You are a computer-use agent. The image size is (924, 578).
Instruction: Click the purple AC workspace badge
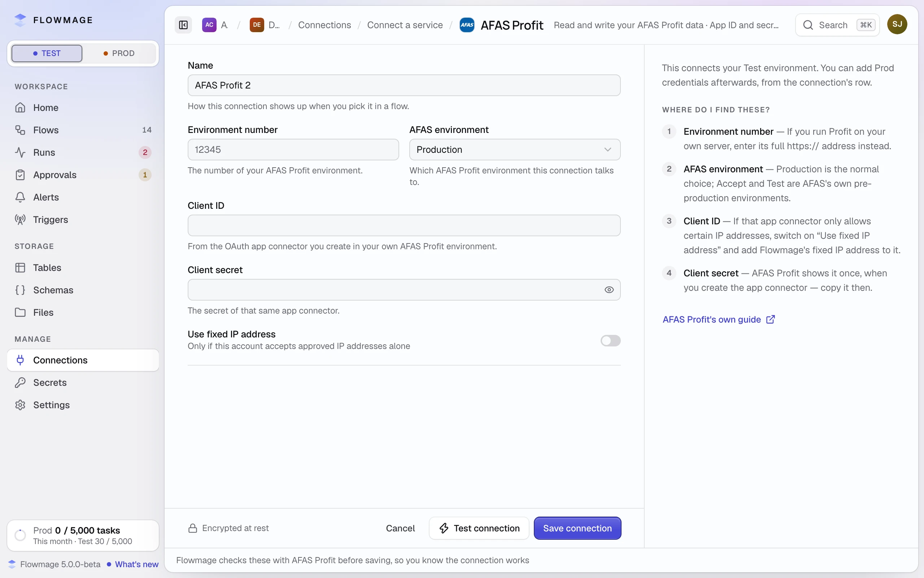tap(209, 25)
